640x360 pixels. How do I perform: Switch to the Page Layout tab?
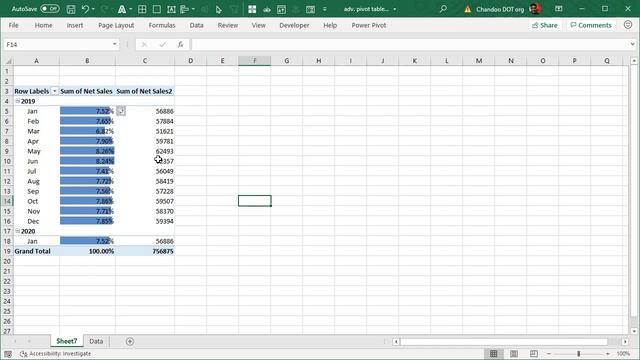116,25
